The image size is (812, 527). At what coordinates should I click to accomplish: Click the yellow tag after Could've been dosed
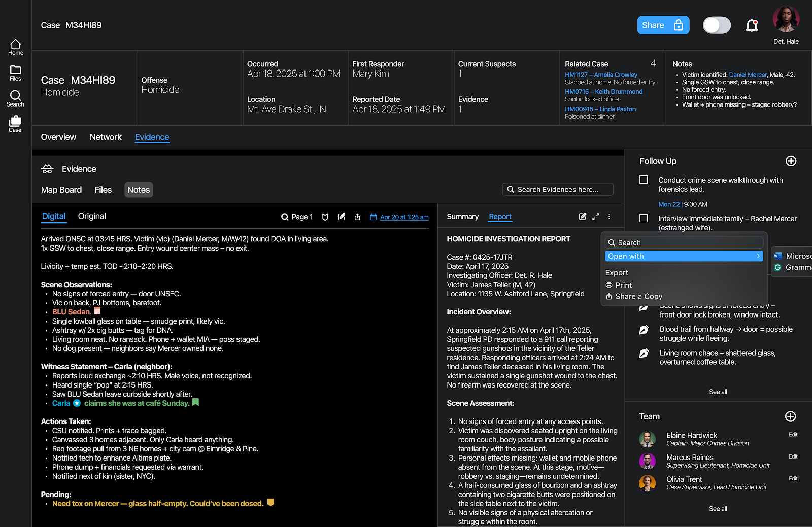[x=270, y=503]
